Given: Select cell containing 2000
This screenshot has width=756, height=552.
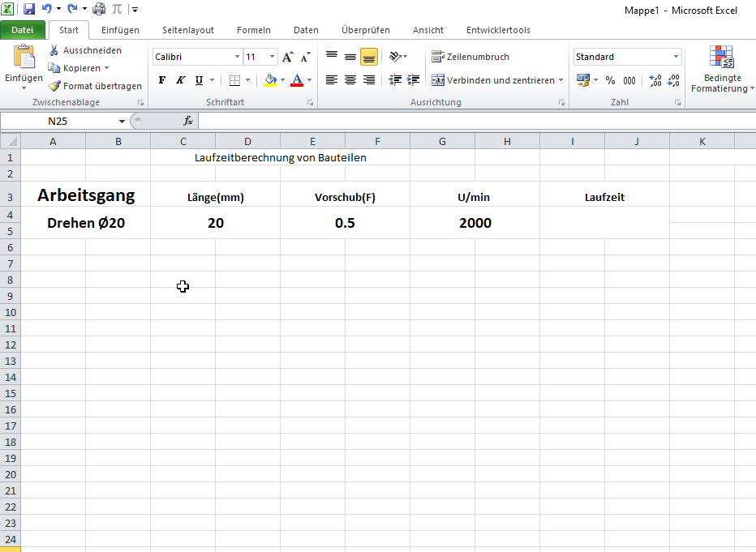Looking at the screenshot, I should (475, 223).
